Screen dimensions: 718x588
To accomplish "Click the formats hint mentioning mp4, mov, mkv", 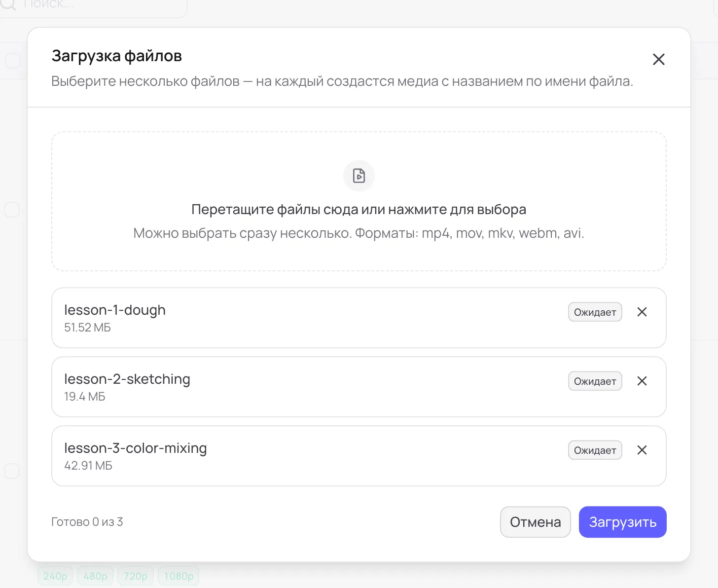I will (x=359, y=233).
